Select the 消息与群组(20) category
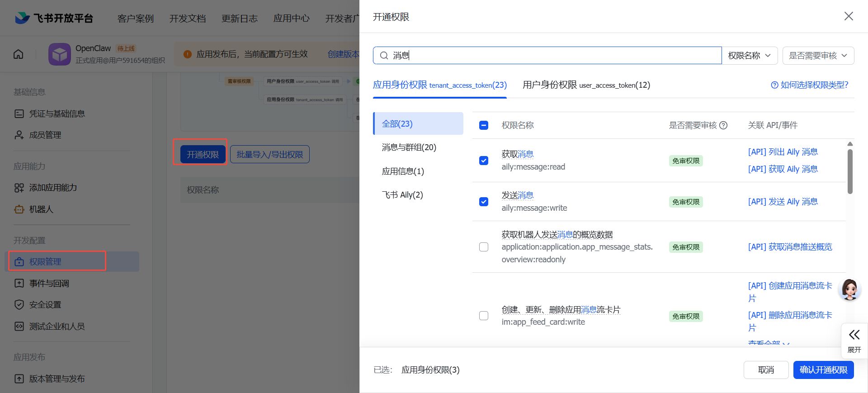This screenshot has width=868, height=393. click(409, 147)
